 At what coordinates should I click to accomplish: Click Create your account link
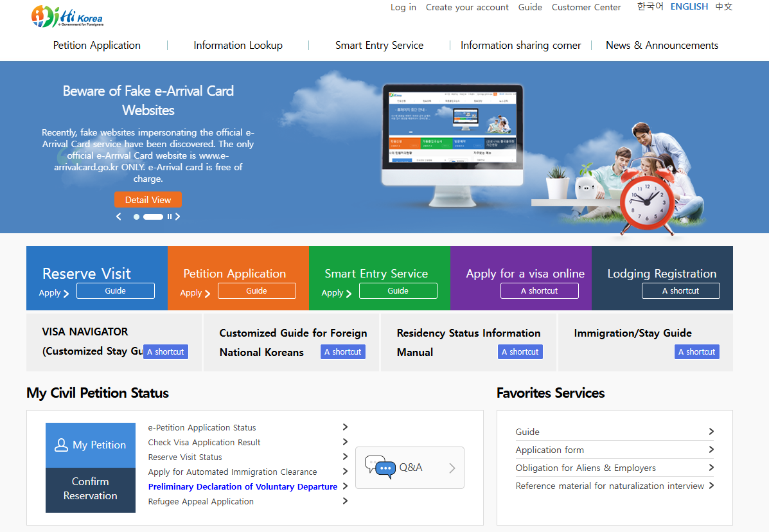(x=468, y=7)
